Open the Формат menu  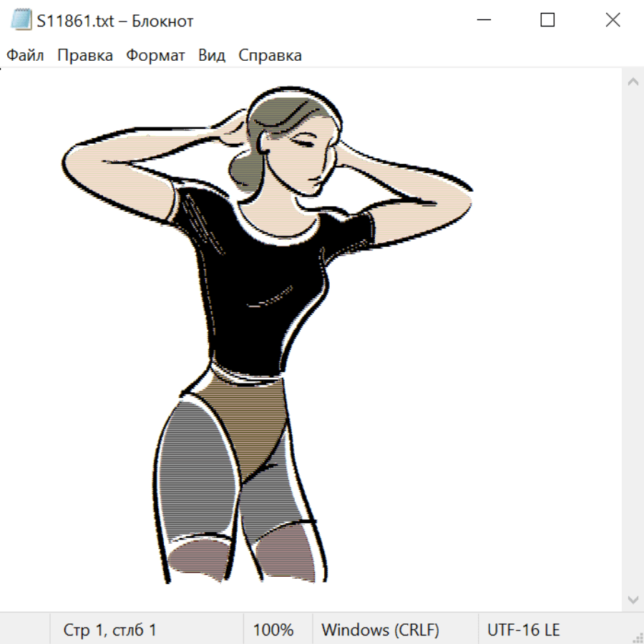click(x=155, y=56)
